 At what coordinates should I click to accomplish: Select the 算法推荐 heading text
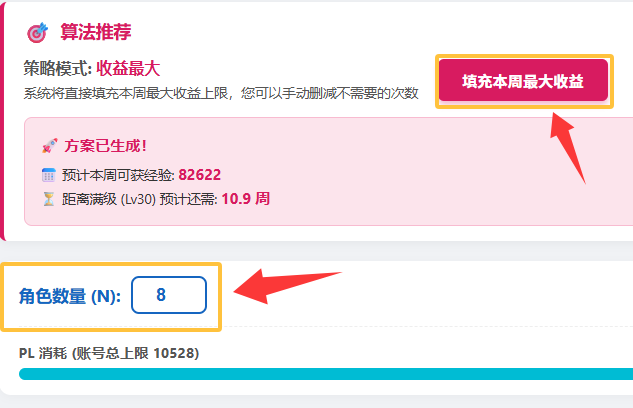click(x=95, y=33)
